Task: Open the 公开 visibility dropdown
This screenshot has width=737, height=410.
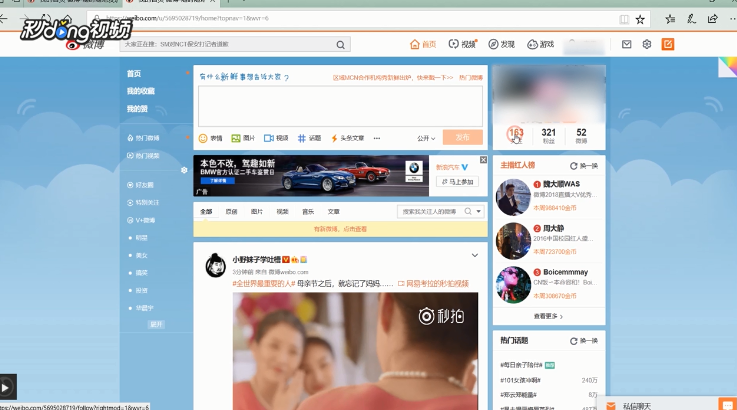Action: (x=426, y=138)
